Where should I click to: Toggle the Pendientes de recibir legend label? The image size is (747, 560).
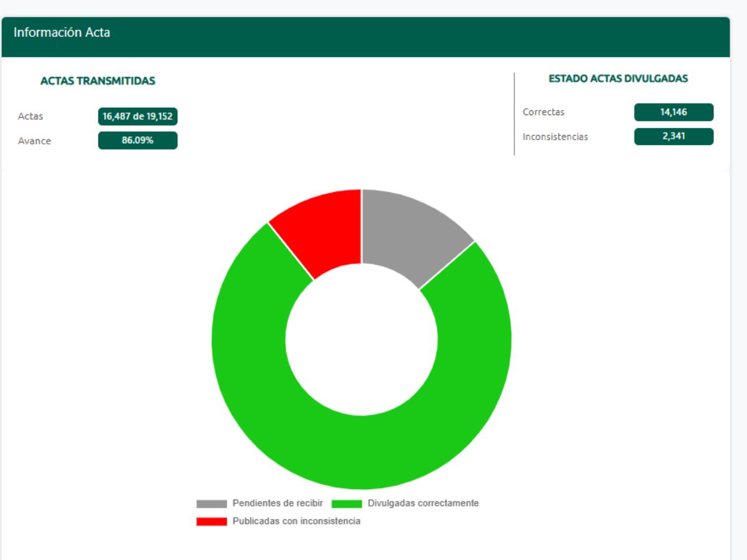click(278, 503)
